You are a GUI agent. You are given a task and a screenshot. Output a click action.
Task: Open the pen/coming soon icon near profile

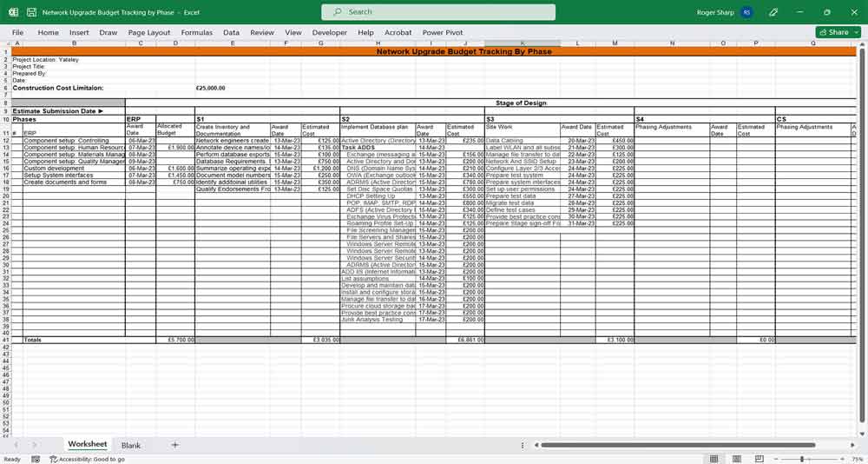(x=774, y=12)
